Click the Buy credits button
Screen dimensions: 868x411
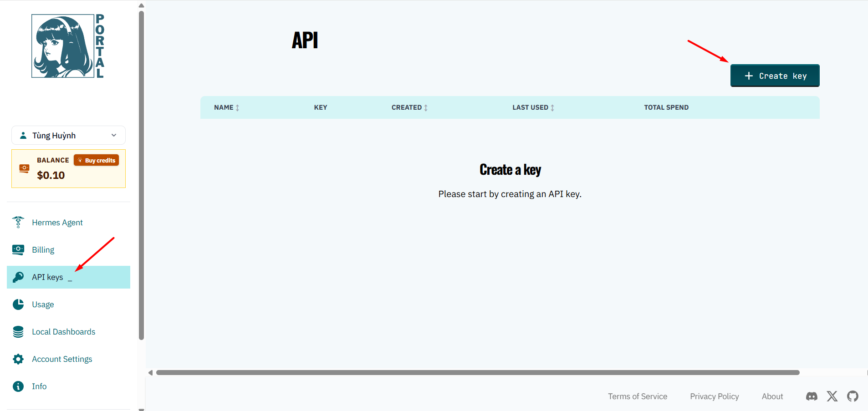pyautogui.click(x=97, y=160)
